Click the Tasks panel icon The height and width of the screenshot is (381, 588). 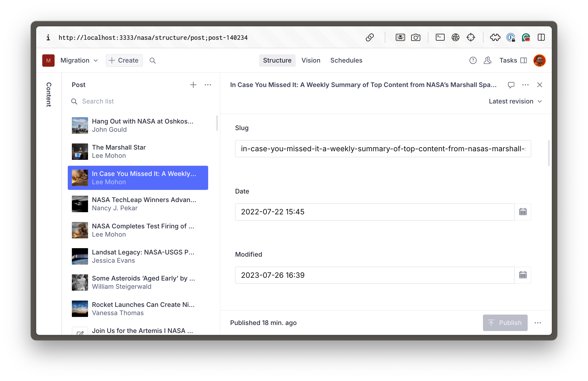click(x=524, y=60)
